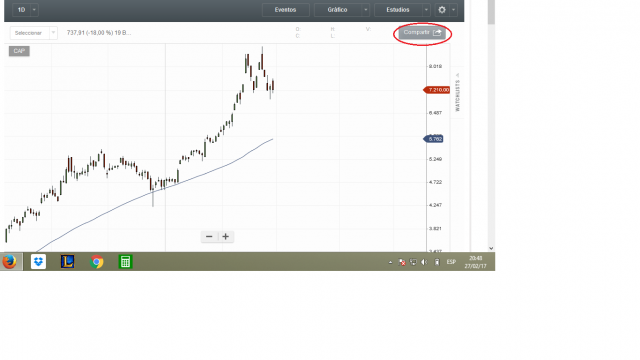Expand the 1D timeframe dropdown arrow
Viewport: 640px width, 360px height.
[x=34, y=10]
